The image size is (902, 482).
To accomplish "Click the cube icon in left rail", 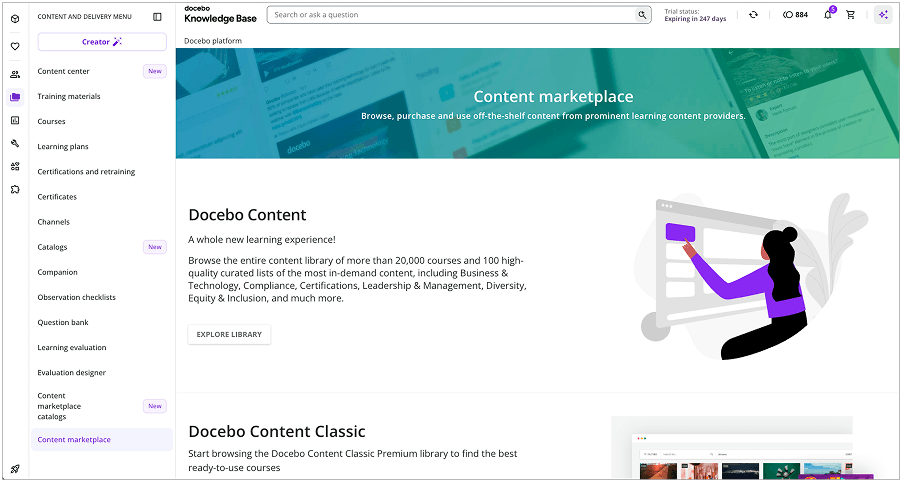I will pos(15,19).
